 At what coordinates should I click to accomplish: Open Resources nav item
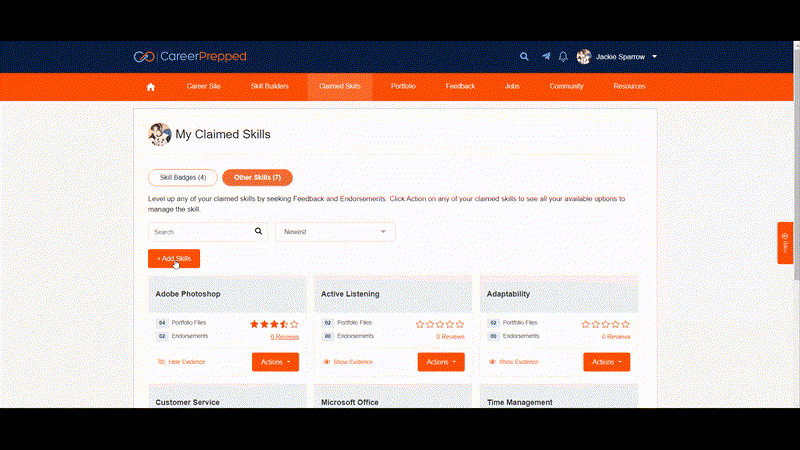(629, 86)
